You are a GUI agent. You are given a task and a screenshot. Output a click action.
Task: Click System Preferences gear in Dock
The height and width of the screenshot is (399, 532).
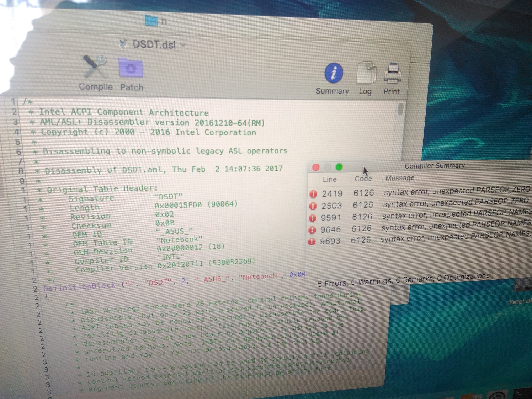click(x=497, y=396)
